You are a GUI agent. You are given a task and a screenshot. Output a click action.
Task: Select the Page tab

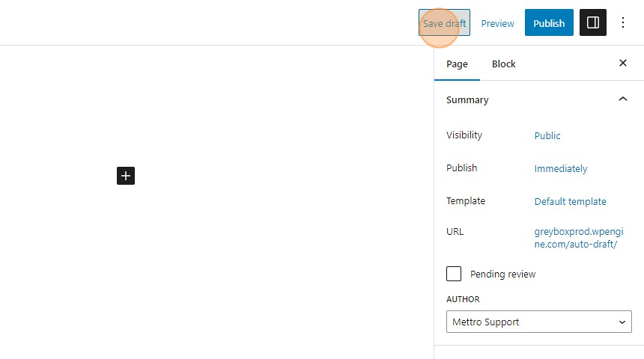pos(457,64)
